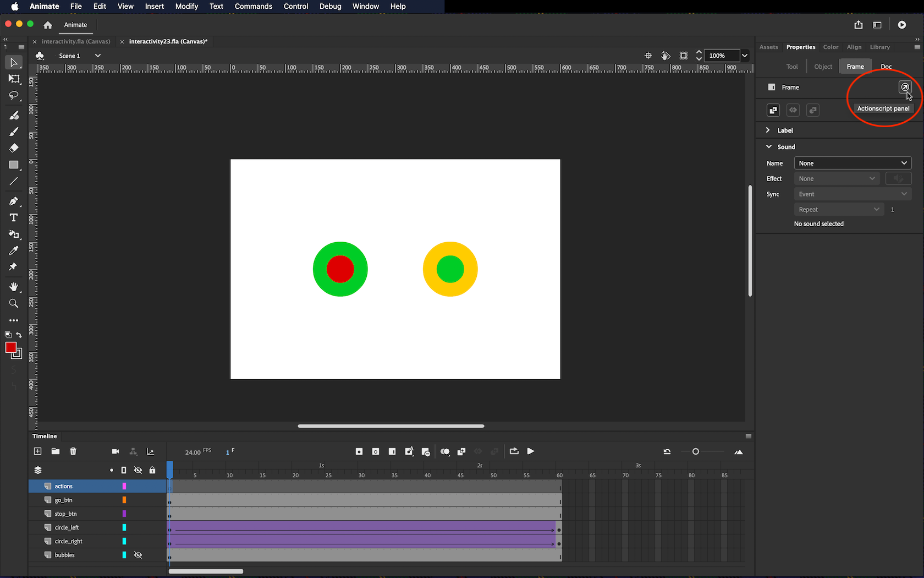Select the Eyedropper tool

(14, 250)
